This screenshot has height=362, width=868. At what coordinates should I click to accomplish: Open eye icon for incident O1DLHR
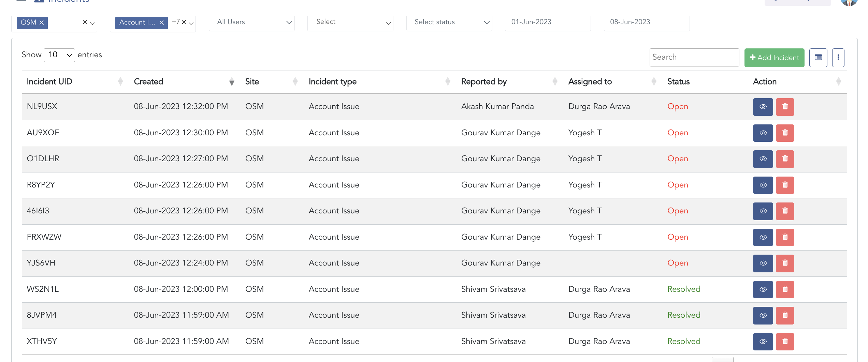click(763, 159)
